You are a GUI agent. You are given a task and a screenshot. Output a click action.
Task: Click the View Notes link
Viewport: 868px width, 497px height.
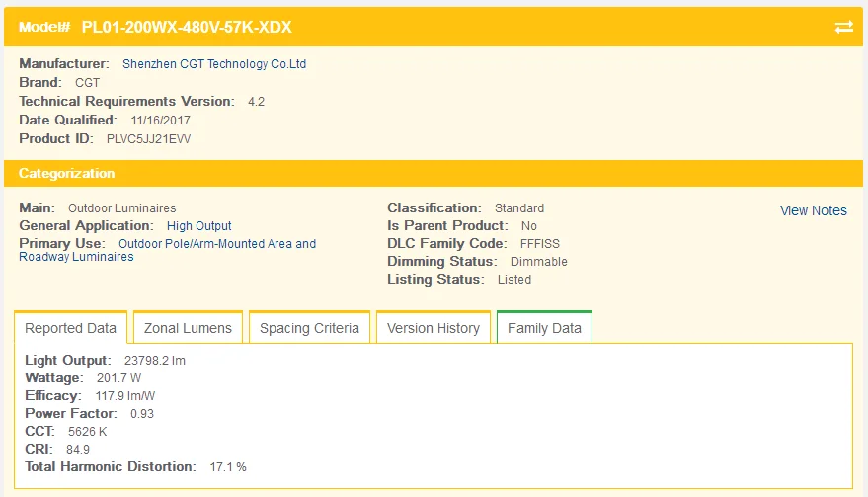tap(814, 210)
